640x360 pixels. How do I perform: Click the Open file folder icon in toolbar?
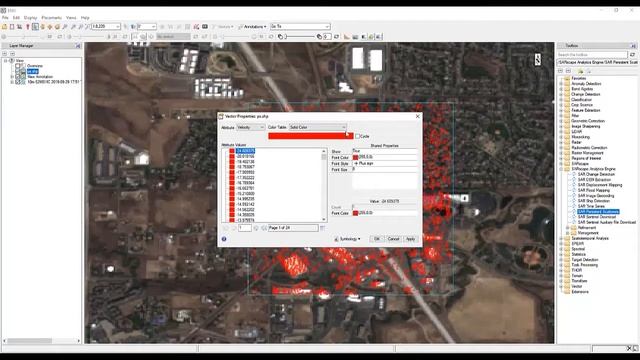click(4, 27)
